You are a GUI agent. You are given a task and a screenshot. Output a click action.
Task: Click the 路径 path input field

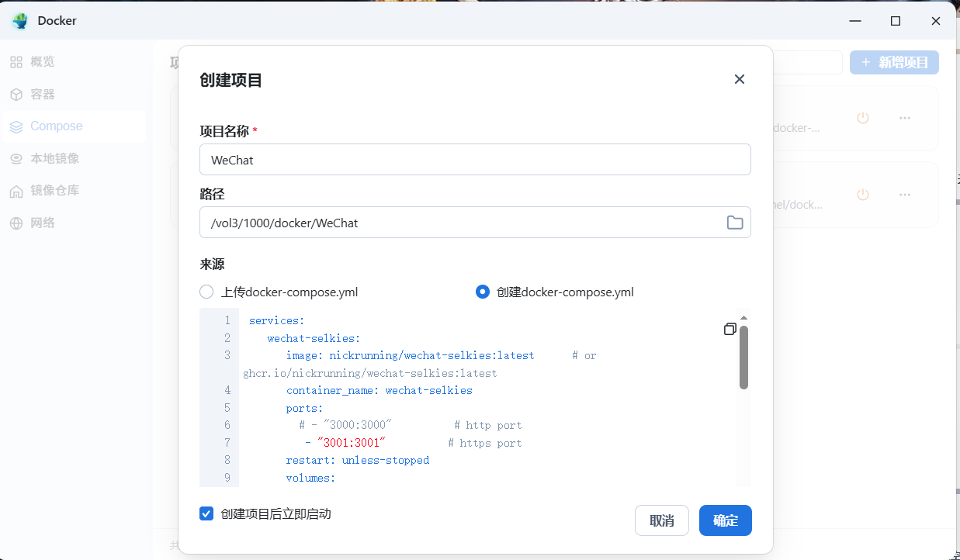pyautogui.click(x=475, y=223)
